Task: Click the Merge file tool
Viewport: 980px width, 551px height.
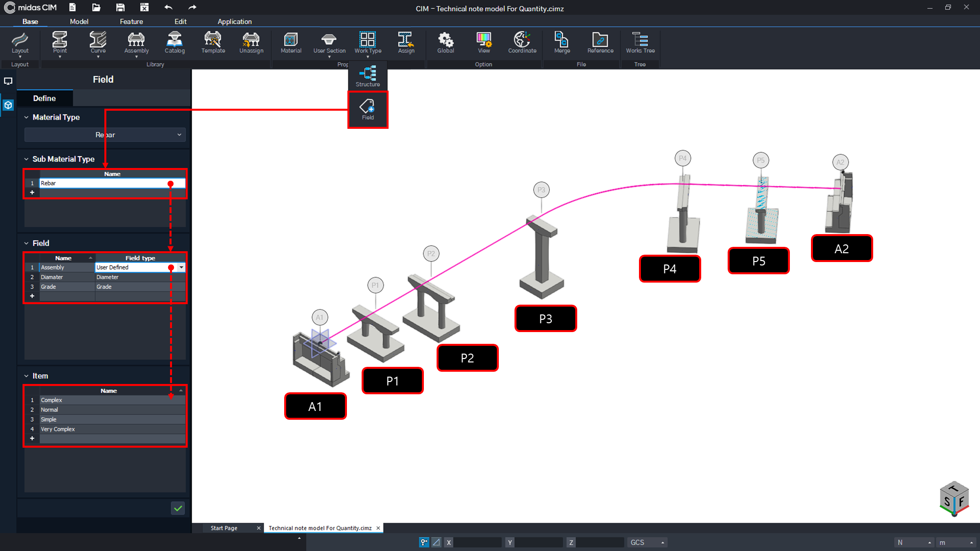Action: tap(562, 43)
